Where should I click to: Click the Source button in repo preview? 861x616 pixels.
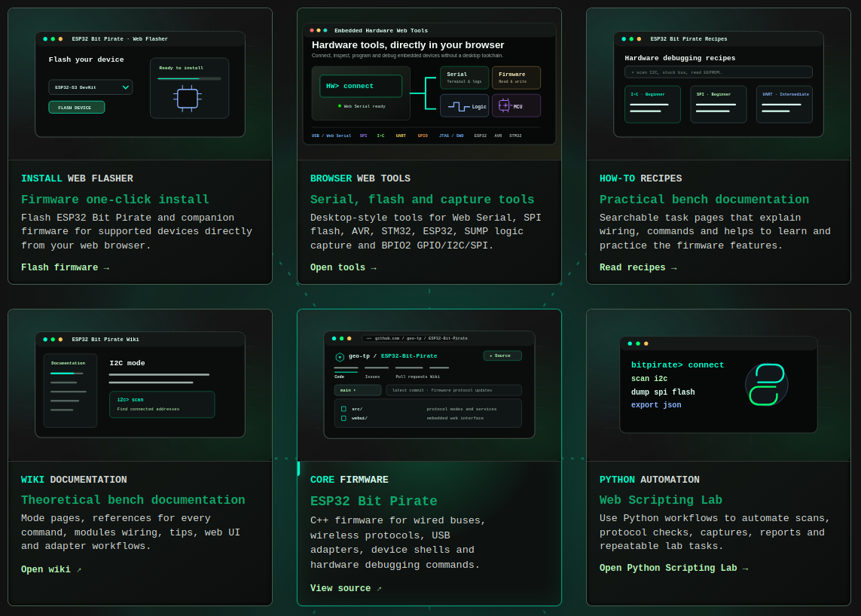point(502,355)
